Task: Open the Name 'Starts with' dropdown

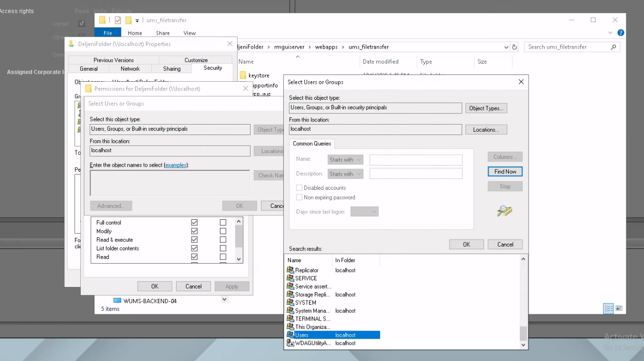Action: [345, 160]
